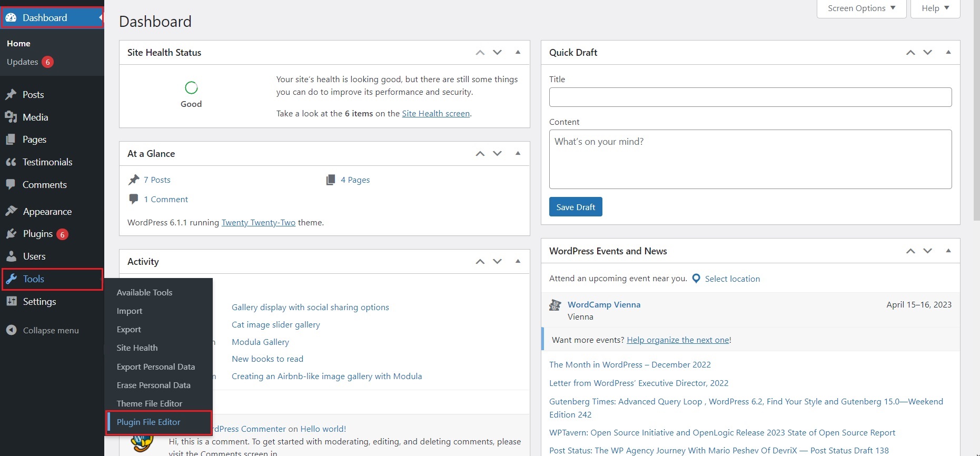Move Quick Draft panel down
The width and height of the screenshot is (980, 456).
(x=928, y=53)
